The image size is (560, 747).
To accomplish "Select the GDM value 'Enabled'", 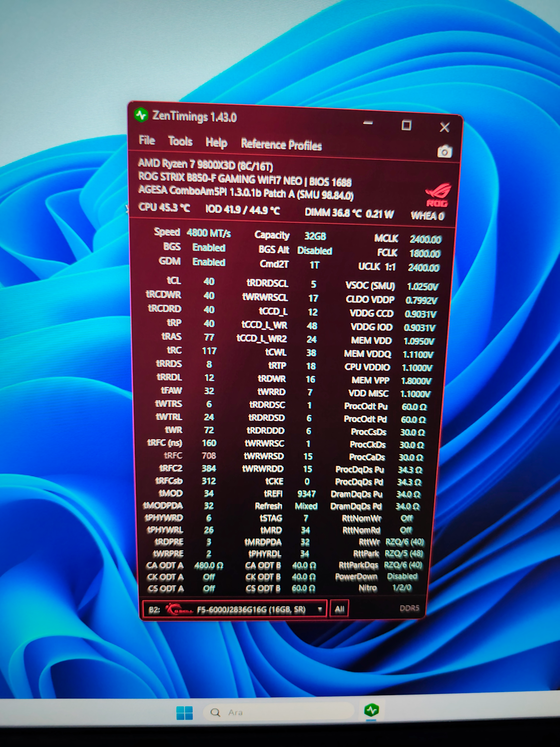I will [209, 262].
